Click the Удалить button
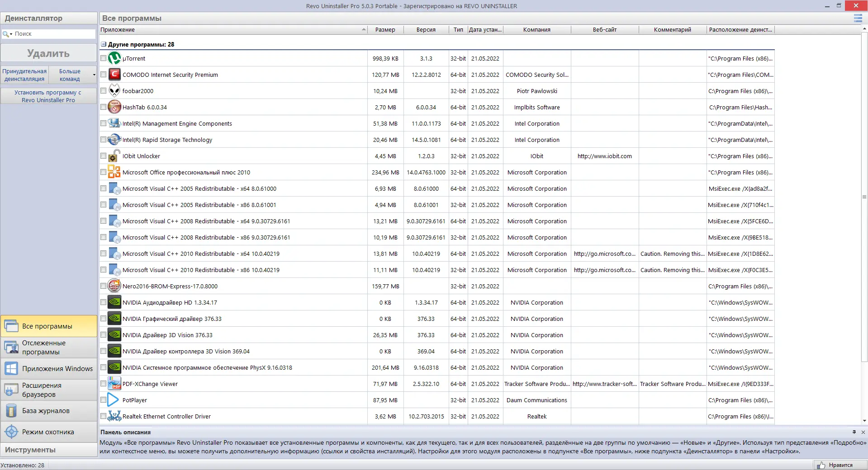The width and height of the screenshot is (868, 470). tap(48, 53)
